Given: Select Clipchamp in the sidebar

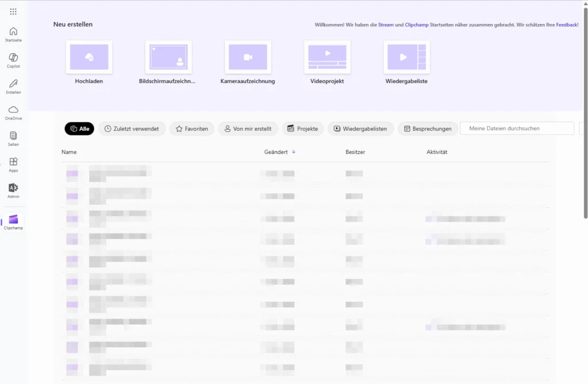Looking at the screenshot, I should tap(13, 222).
